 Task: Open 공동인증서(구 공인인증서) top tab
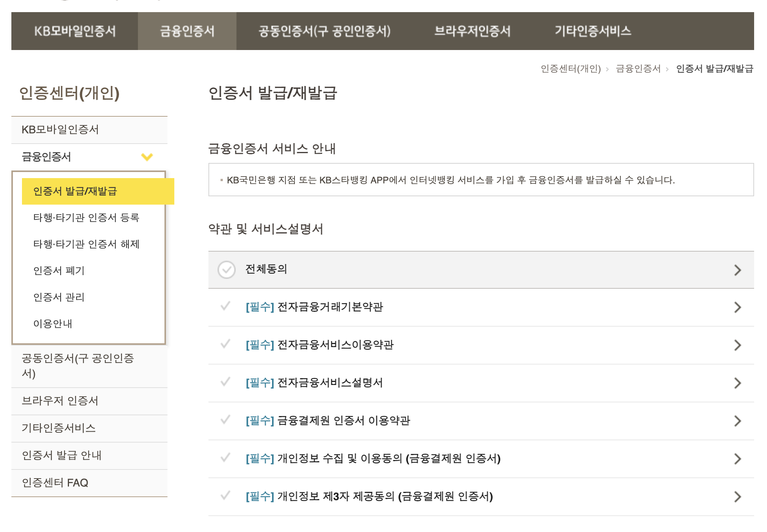[x=324, y=31]
